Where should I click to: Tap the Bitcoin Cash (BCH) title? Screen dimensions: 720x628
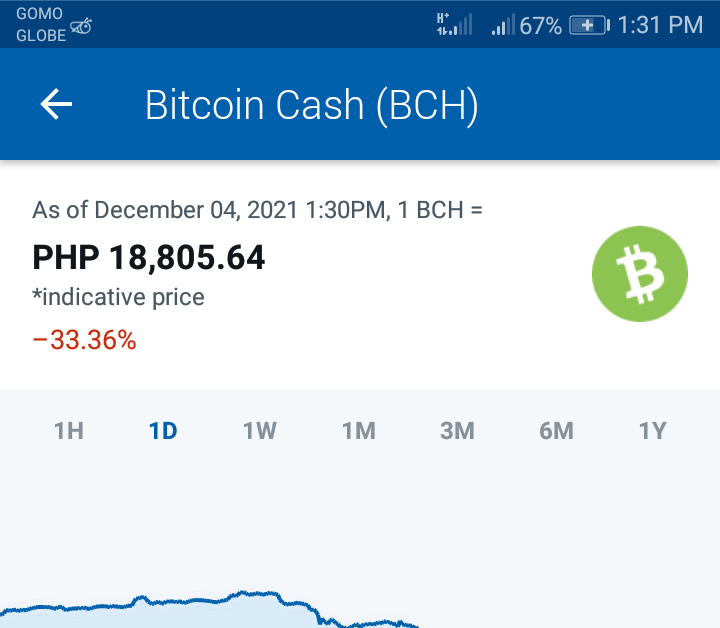[x=312, y=106]
